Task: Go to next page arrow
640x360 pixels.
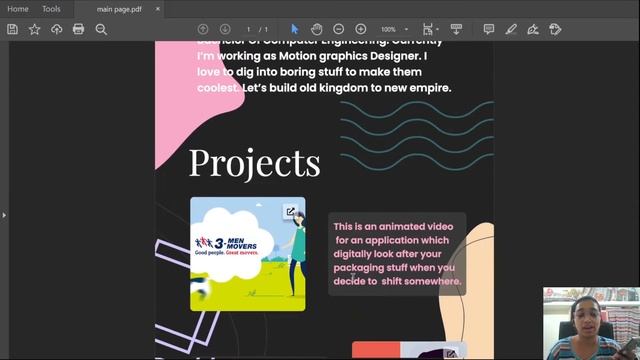Action: [x=225, y=29]
